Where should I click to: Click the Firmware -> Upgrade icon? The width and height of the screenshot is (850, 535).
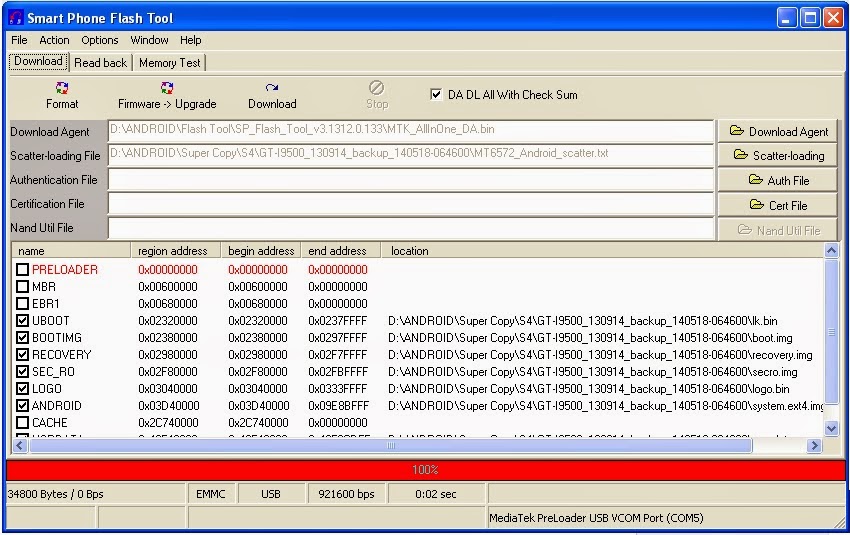click(x=167, y=88)
